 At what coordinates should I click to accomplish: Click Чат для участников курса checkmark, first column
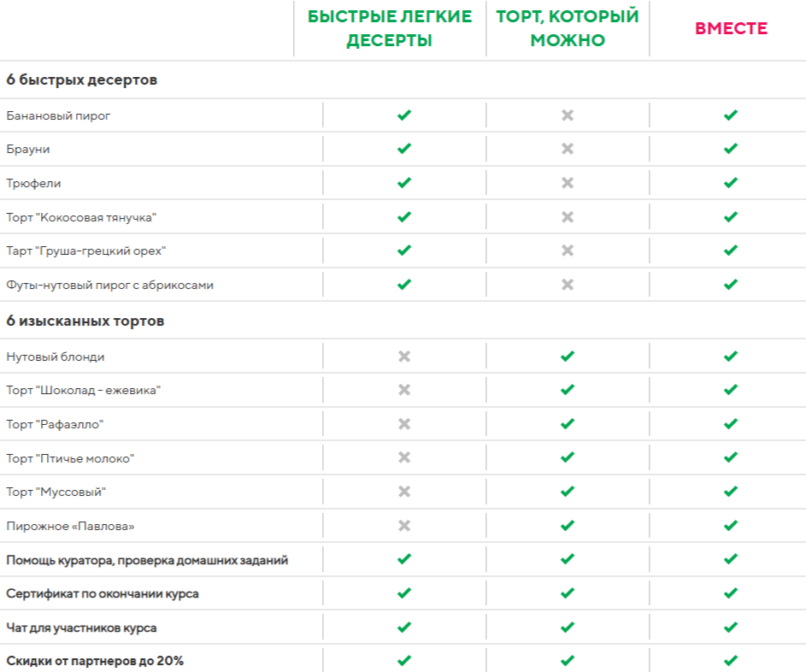[404, 628]
